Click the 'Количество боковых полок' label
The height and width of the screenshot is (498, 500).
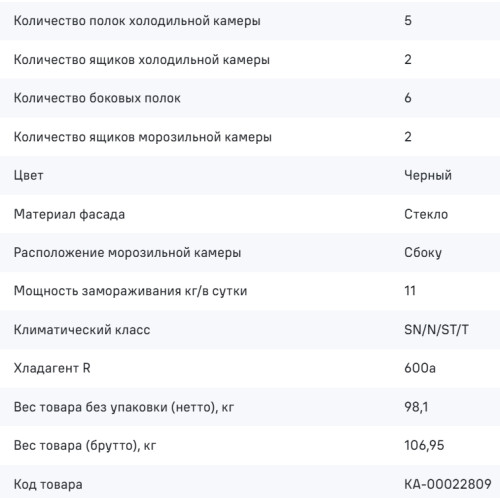[97, 98]
